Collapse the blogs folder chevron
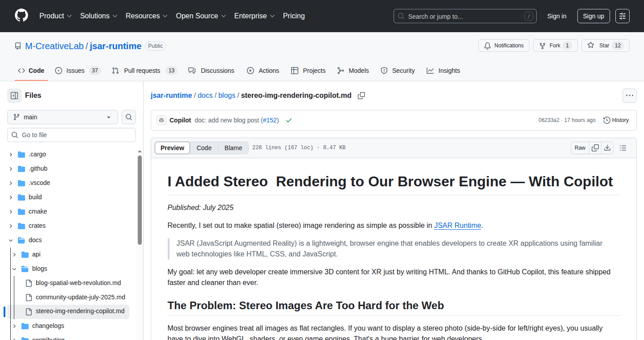Image resolution: width=644 pixels, height=340 pixels. pos(14,269)
